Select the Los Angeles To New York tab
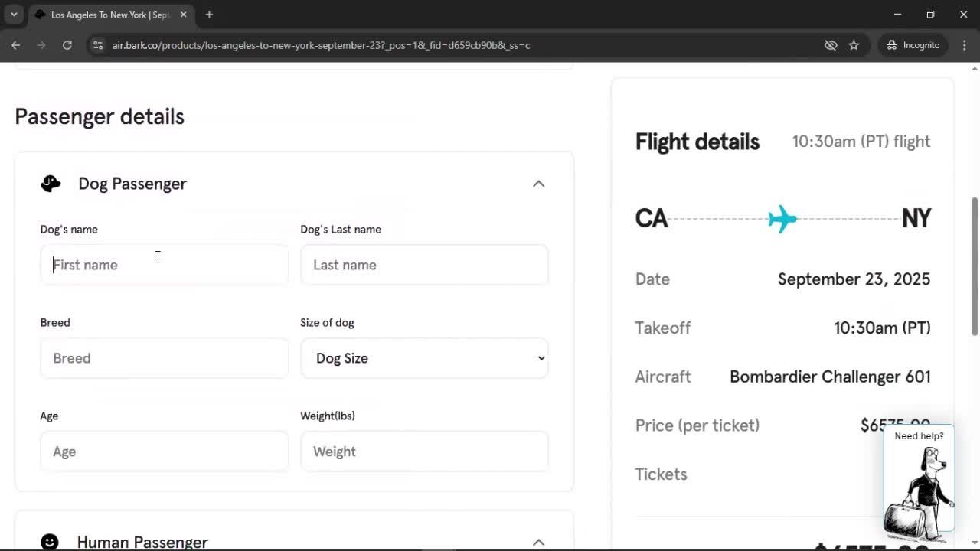The height and width of the screenshot is (551, 980). [x=109, y=15]
